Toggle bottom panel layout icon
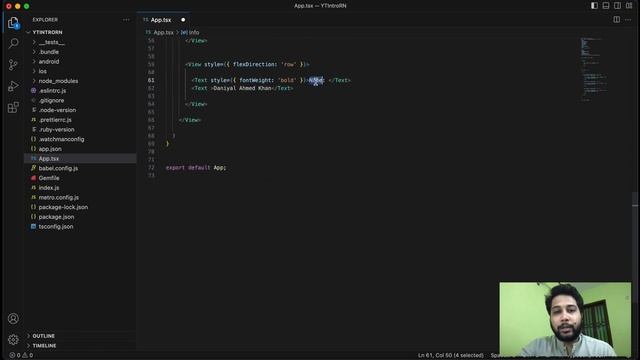Screen dimensions: 640x360 click(x=606, y=6)
